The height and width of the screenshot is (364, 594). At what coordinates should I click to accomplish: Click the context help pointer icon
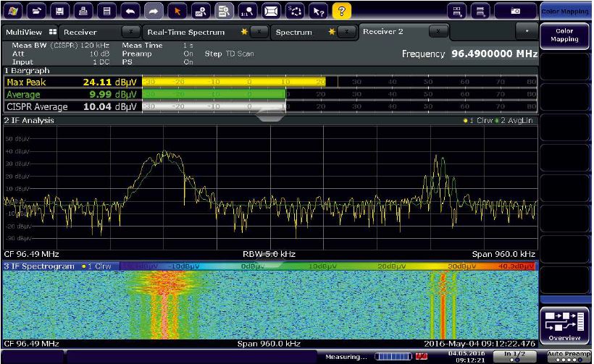tap(319, 11)
